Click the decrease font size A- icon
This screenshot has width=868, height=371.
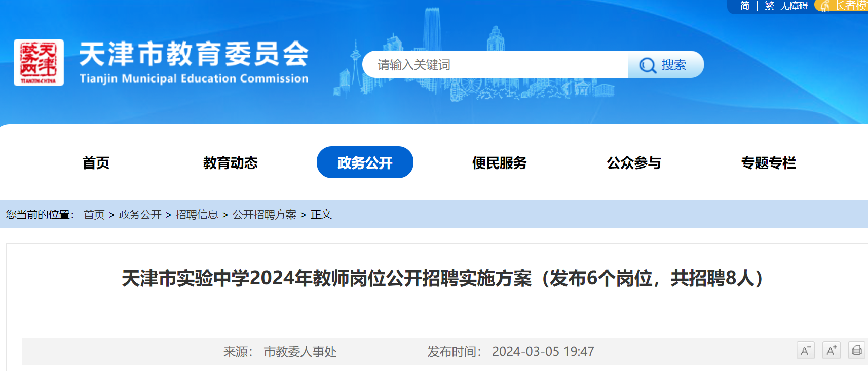pyautogui.click(x=805, y=350)
